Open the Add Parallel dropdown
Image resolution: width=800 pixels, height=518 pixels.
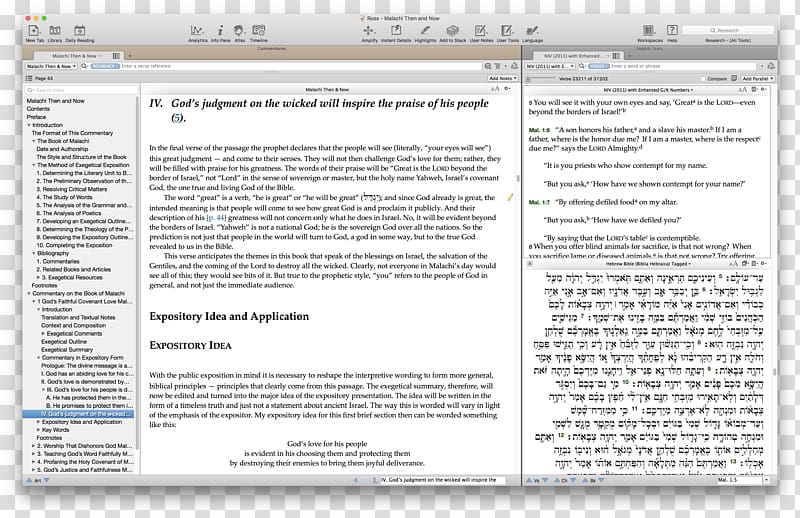pos(758,79)
